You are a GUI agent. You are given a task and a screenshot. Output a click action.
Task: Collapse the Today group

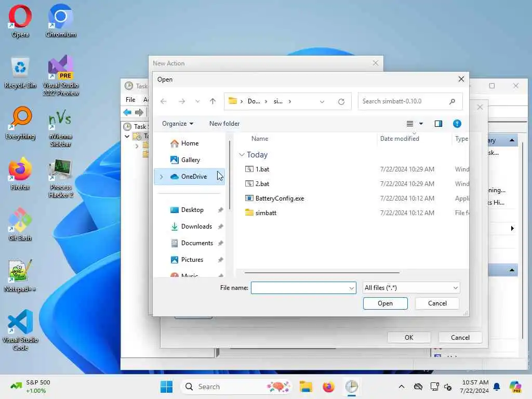click(242, 155)
